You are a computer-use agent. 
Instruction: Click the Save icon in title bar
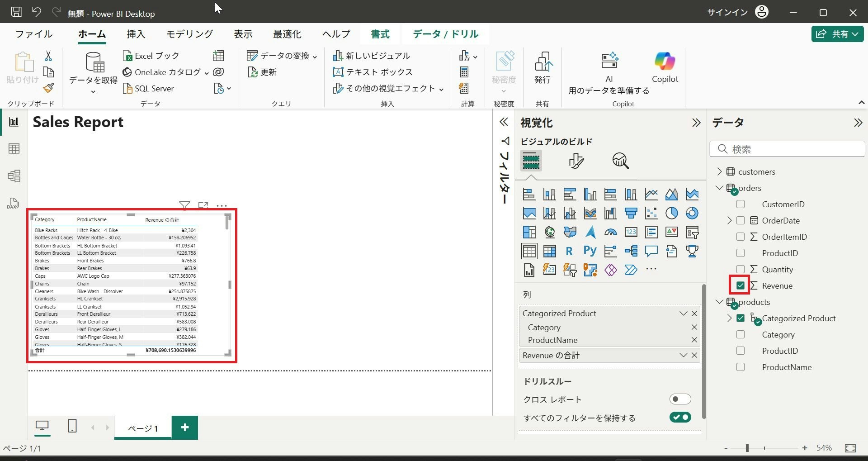(x=16, y=12)
